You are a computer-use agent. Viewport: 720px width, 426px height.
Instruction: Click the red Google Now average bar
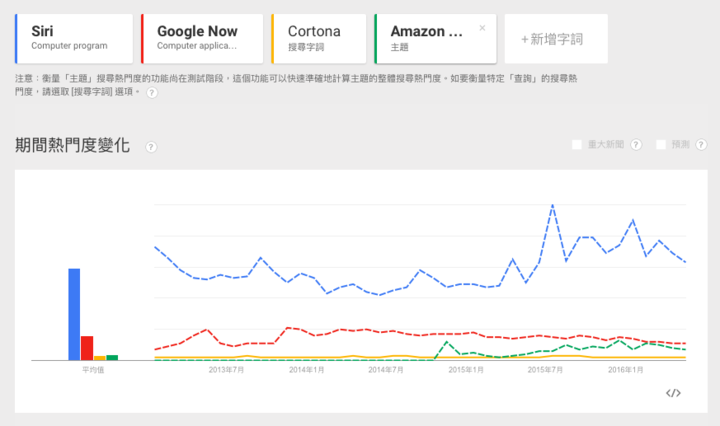(x=87, y=348)
